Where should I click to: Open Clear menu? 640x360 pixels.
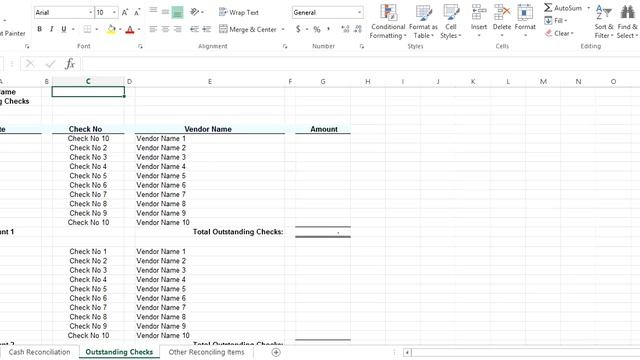click(559, 33)
